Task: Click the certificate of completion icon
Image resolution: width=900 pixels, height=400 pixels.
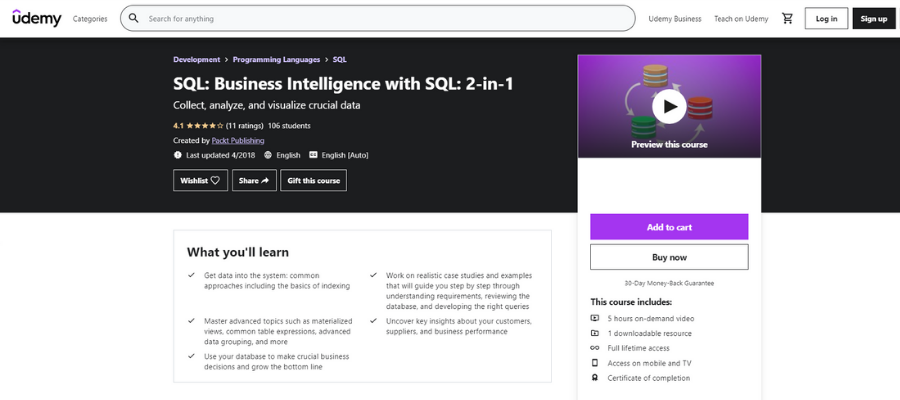Action: click(595, 378)
